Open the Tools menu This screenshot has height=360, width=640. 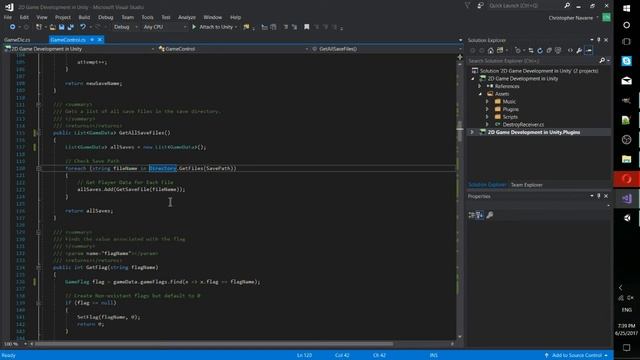coord(147,17)
